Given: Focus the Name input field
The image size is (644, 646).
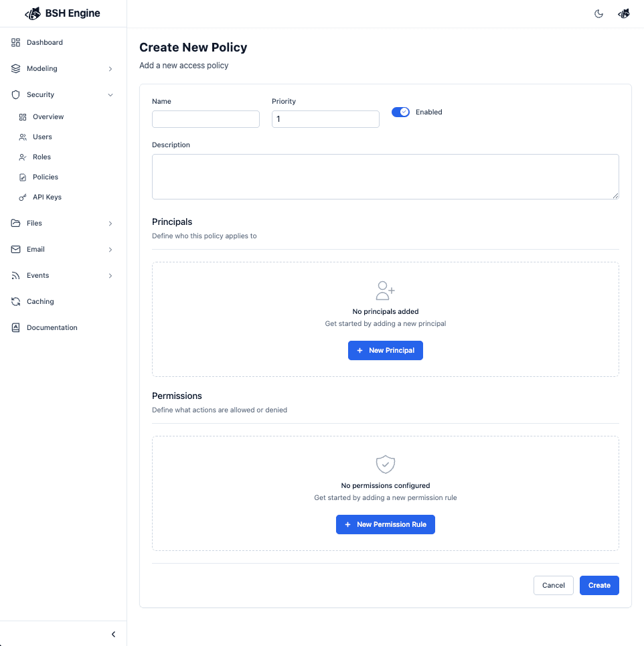Looking at the screenshot, I should coord(206,119).
